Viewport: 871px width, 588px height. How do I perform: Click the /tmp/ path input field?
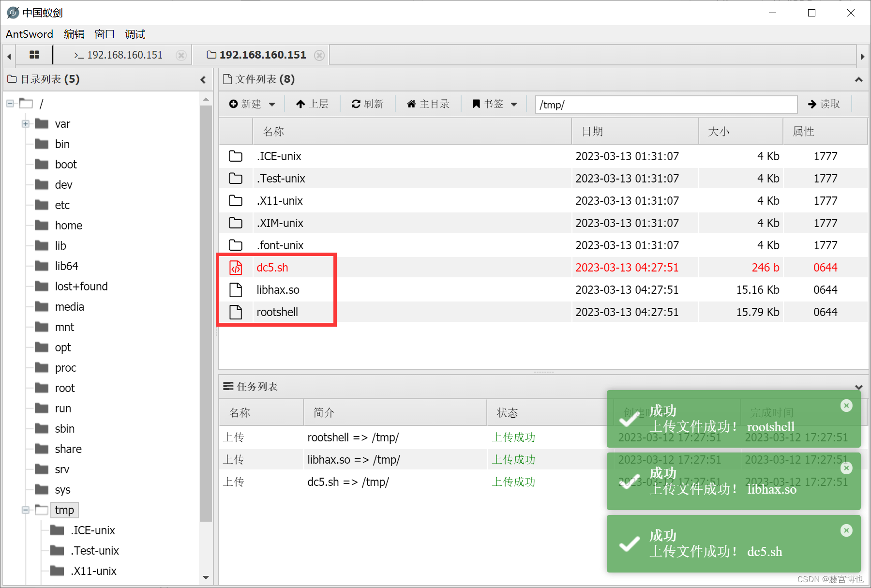click(x=666, y=105)
